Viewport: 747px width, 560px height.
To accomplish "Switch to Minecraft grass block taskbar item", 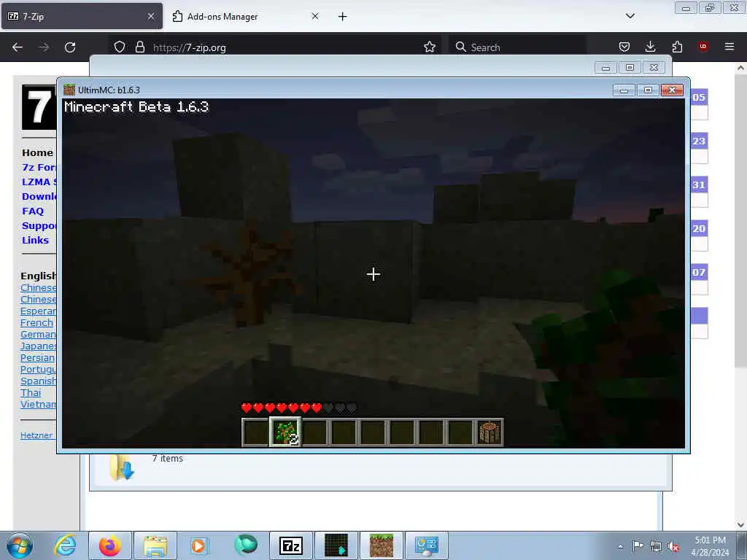I will click(382, 545).
